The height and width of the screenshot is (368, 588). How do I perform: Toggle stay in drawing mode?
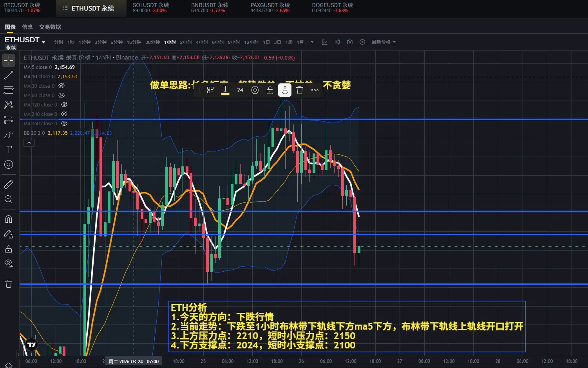pyautogui.click(x=9, y=234)
